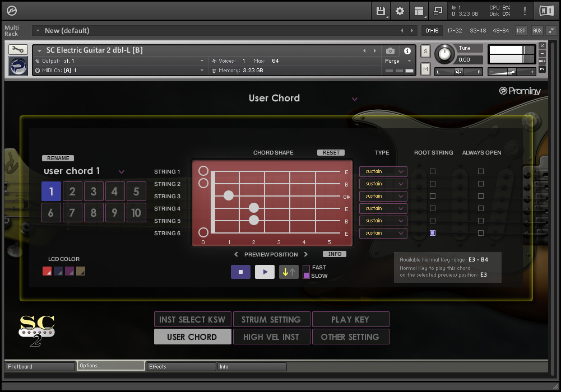Click the String 3 fret 1 dot

[x=228, y=195]
